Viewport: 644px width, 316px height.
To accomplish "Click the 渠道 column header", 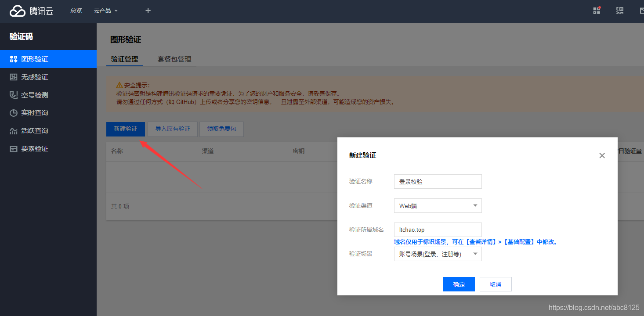I will coord(208,151).
